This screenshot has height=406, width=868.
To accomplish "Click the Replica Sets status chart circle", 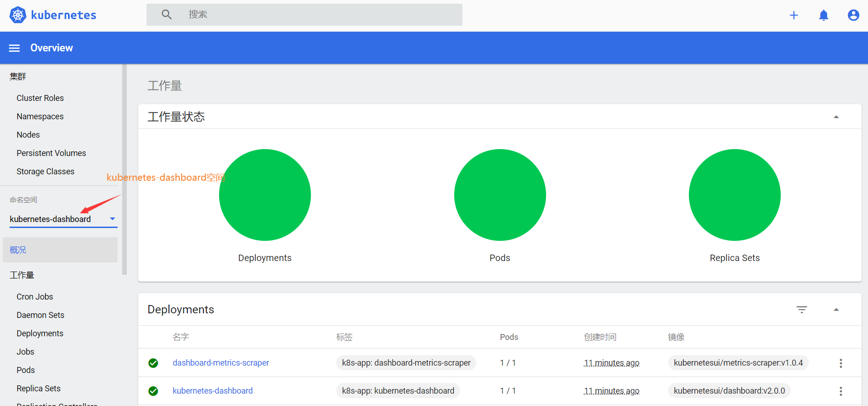I will click(x=735, y=195).
